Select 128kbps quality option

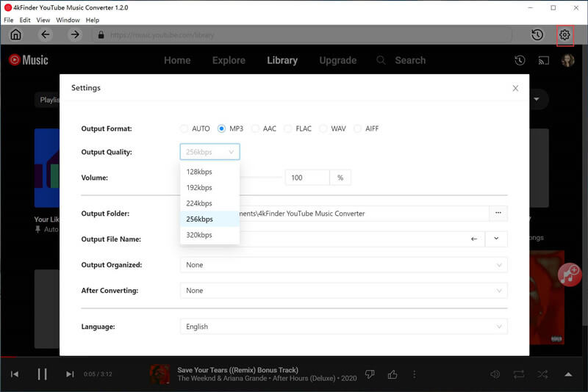(x=199, y=172)
